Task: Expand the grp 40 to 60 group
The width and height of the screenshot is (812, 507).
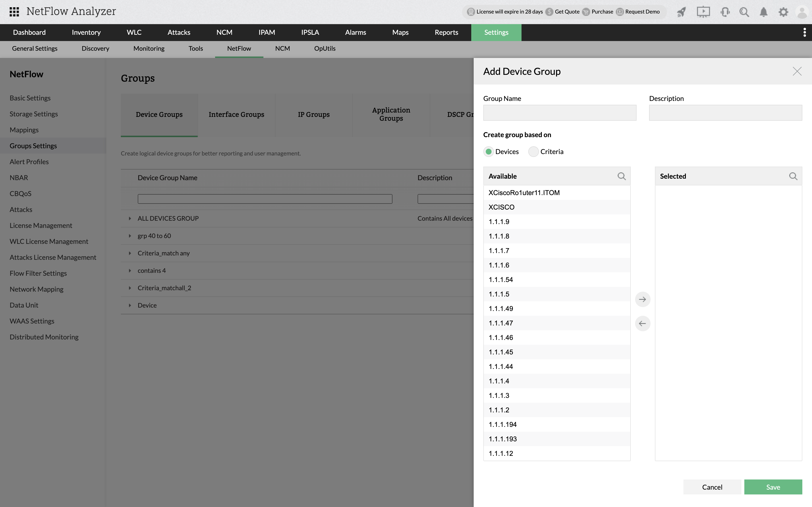Action: point(130,236)
